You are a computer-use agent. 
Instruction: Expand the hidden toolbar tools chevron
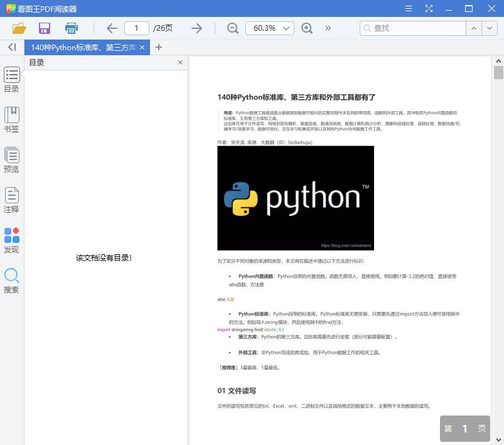pyautogui.click(x=327, y=28)
